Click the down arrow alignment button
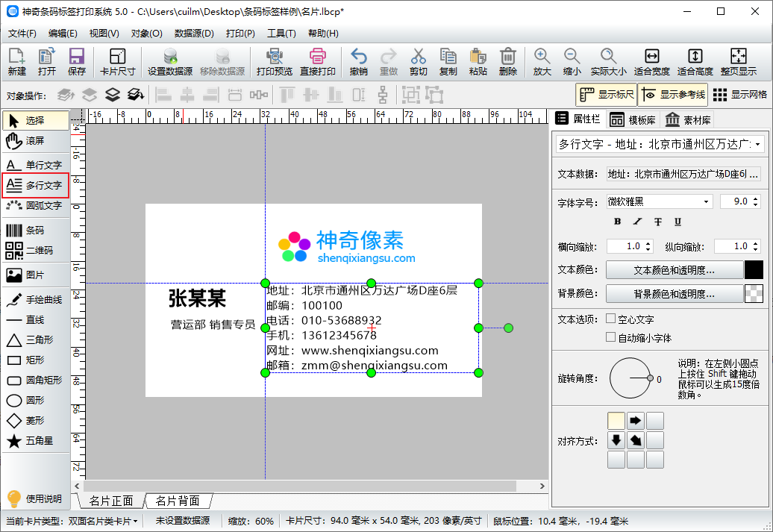The height and width of the screenshot is (532, 773). 616,439
